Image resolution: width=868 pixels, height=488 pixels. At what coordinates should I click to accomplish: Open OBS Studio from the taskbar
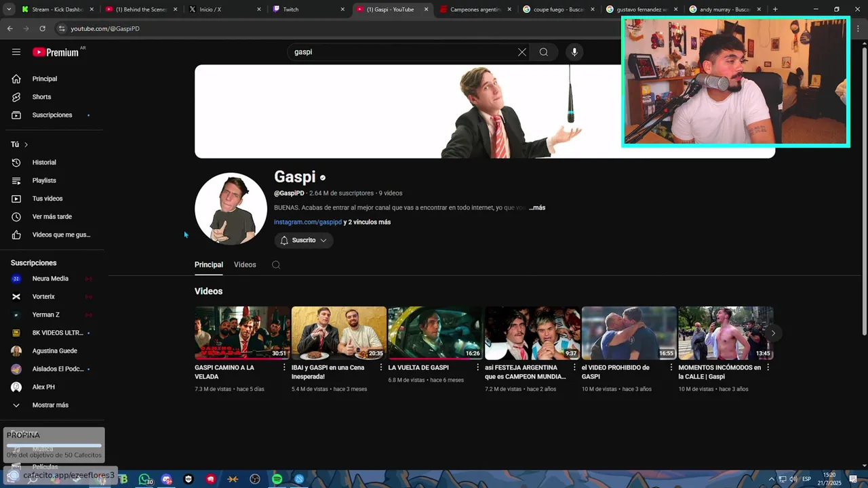(255, 479)
